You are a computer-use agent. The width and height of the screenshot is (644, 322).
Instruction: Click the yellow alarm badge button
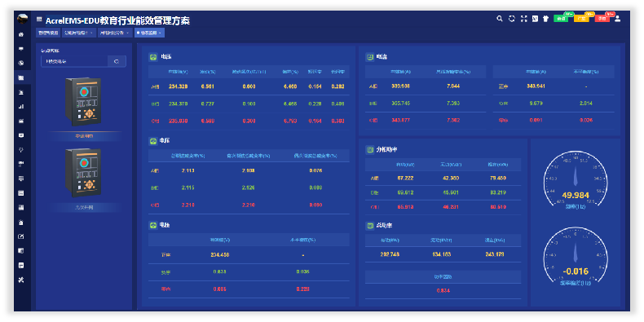pos(581,19)
